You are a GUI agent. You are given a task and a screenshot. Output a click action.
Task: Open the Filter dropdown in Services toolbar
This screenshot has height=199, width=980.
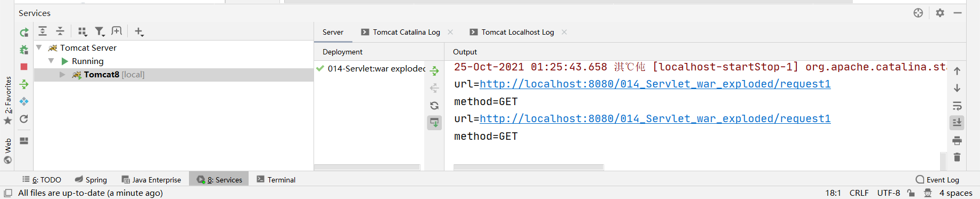(x=100, y=31)
